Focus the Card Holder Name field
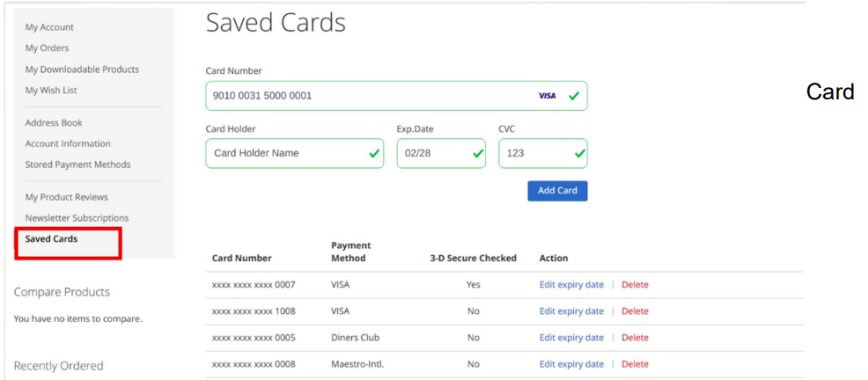This screenshot has height=380, width=868. pyautogui.click(x=286, y=153)
